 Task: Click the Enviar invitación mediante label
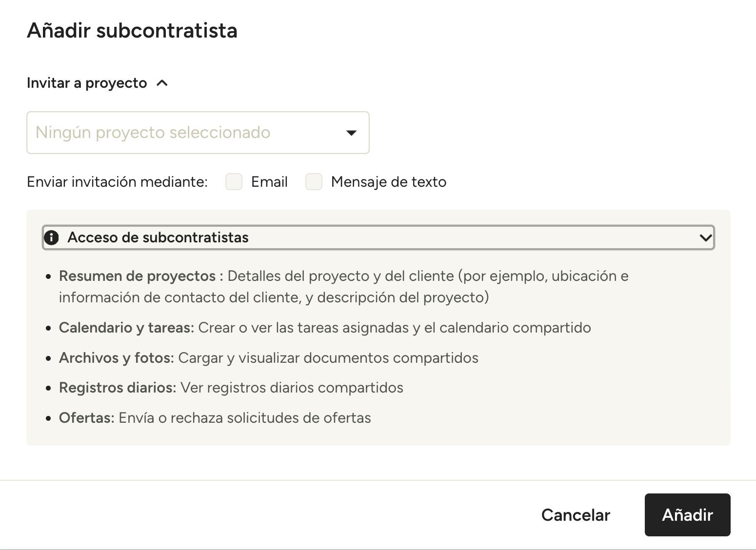117,182
